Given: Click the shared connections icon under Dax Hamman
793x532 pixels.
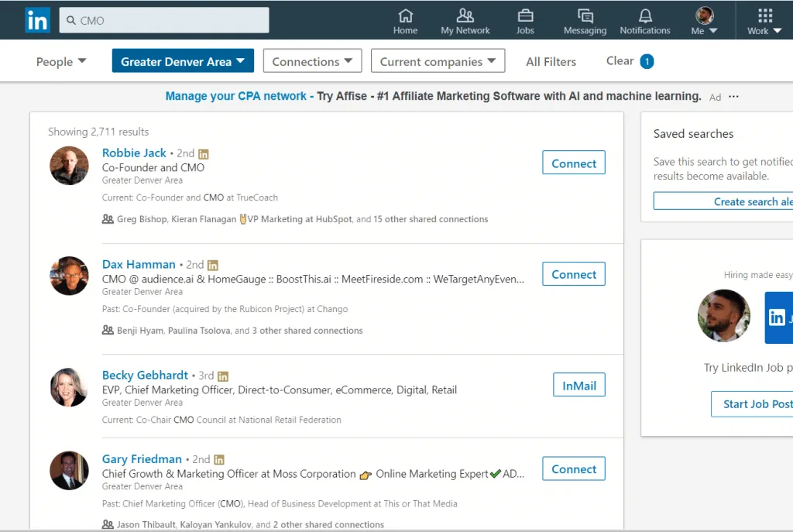Looking at the screenshot, I should (x=107, y=330).
